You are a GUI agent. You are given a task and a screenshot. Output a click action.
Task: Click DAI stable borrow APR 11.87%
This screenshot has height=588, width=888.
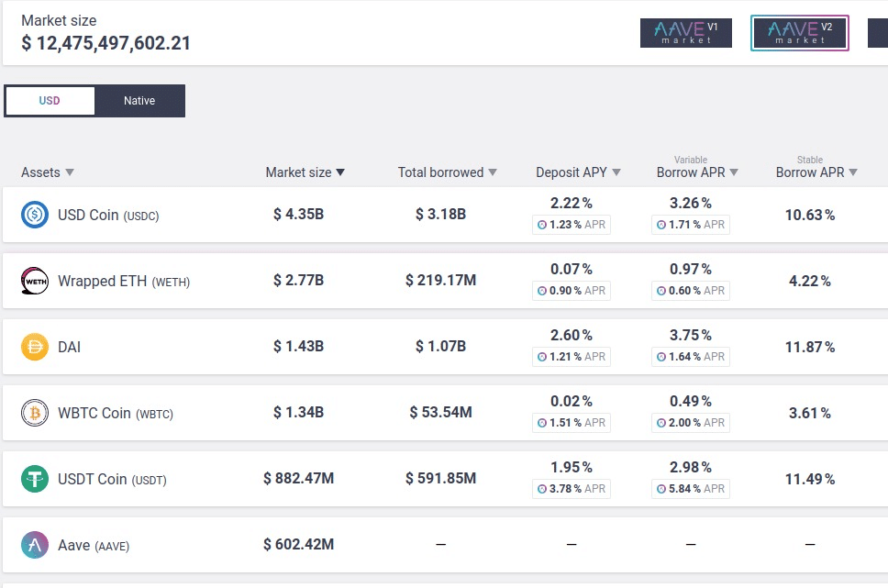point(810,347)
